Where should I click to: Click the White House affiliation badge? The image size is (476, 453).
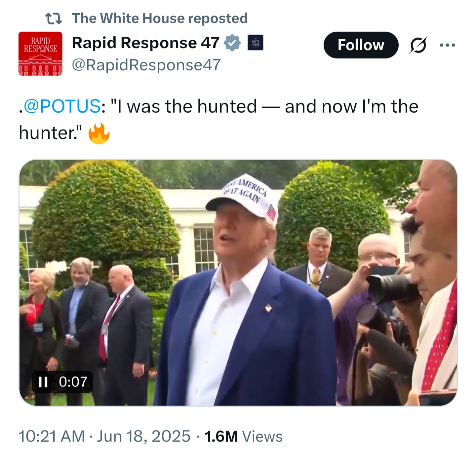point(256,43)
